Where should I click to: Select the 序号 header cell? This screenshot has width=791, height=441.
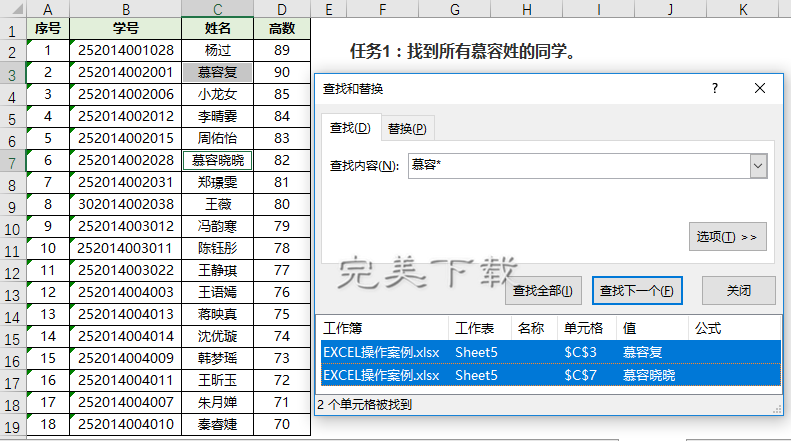point(48,28)
